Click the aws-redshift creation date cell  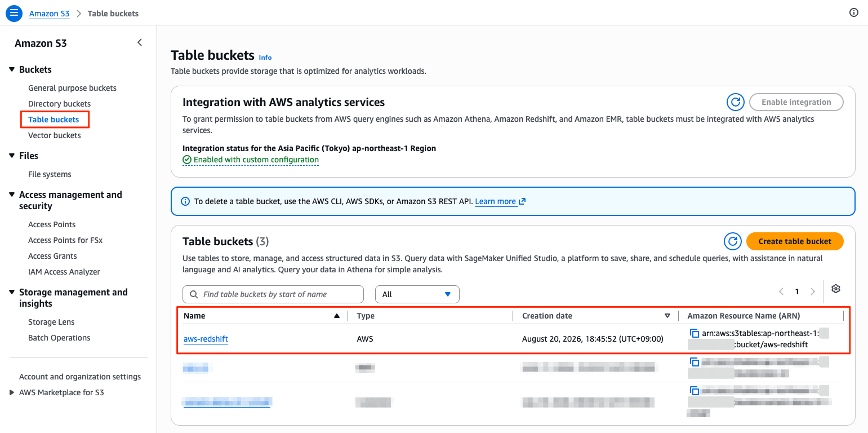pyautogui.click(x=593, y=339)
